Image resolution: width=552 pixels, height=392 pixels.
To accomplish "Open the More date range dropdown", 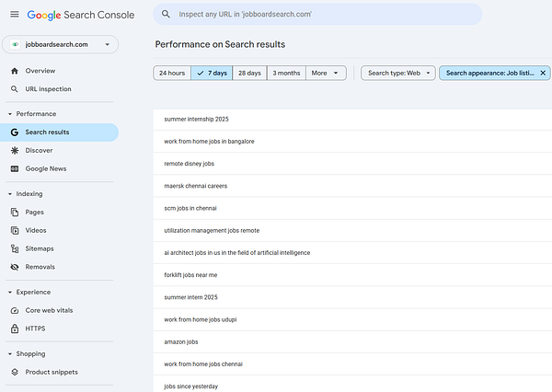I will tap(326, 73).
